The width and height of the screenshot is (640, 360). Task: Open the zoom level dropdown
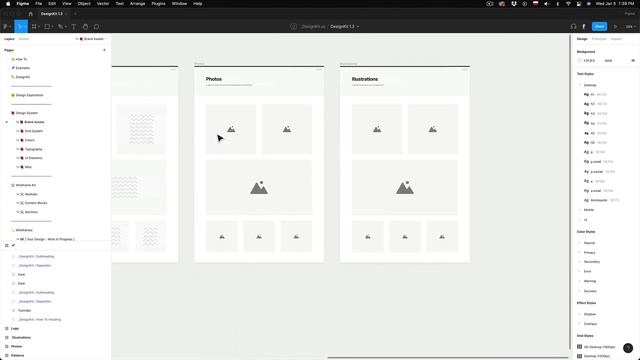(631, 27)
